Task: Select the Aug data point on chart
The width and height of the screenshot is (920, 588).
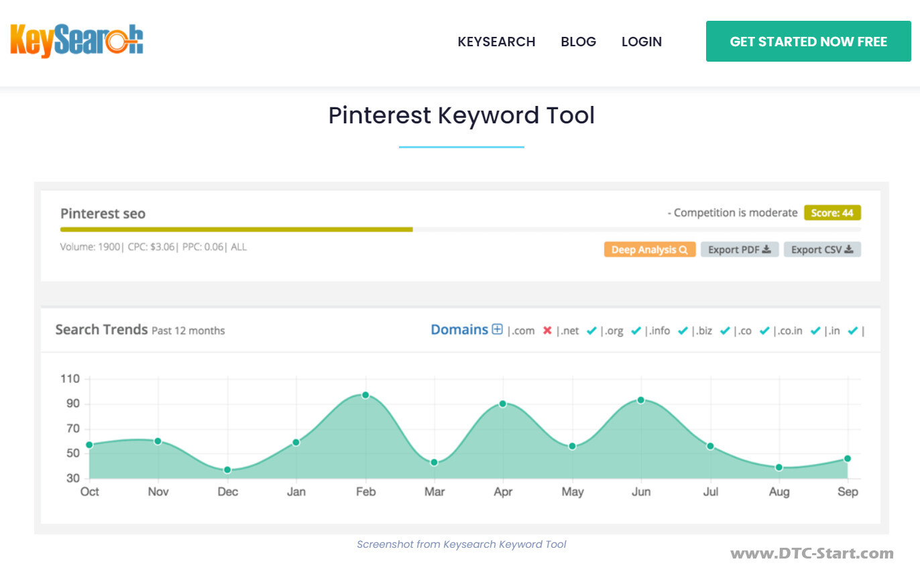Action: click(779, 467)
